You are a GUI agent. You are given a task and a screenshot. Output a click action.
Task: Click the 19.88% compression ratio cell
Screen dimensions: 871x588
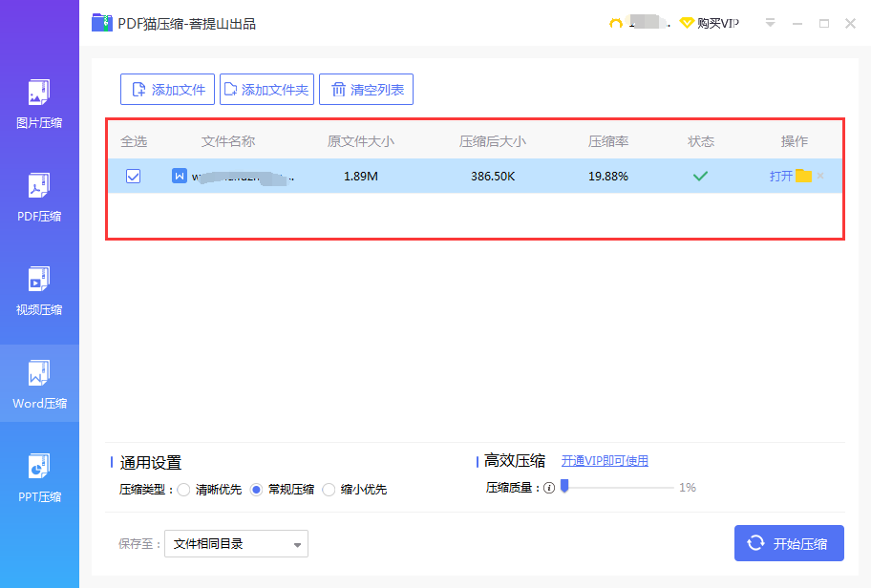(x=608, y=176)
